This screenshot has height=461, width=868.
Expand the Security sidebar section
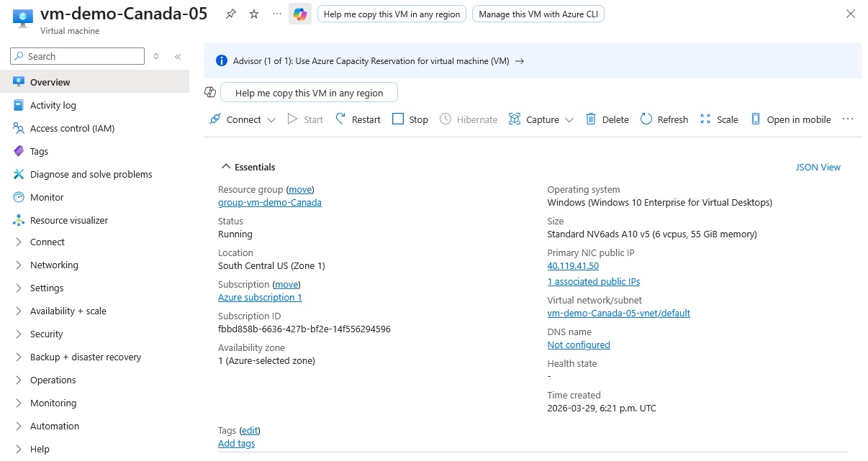pyautogui.click(x=47, y=334)
